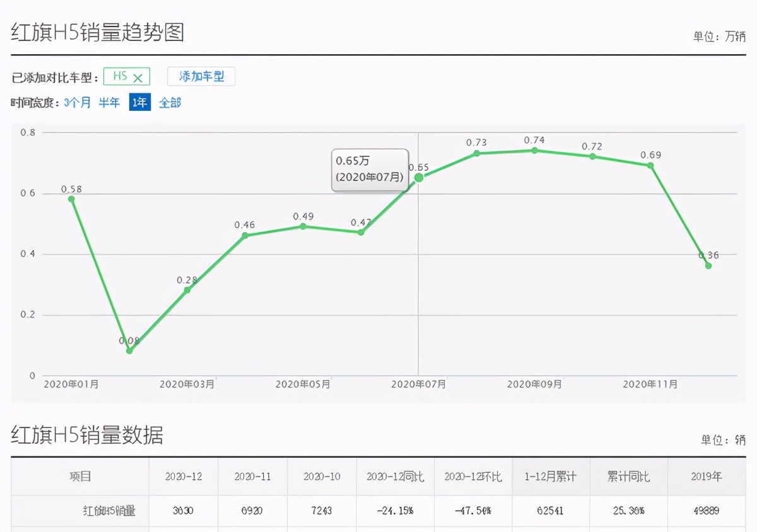Click the 0.08 data point on the chart
The height and width of the screenshot is (532, 757).
click(x=129, y=350)
